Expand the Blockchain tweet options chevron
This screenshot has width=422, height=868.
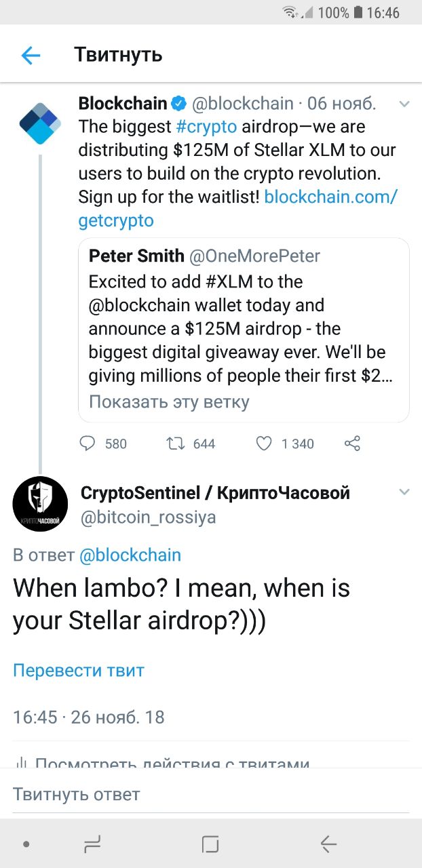tap(404, 104)
